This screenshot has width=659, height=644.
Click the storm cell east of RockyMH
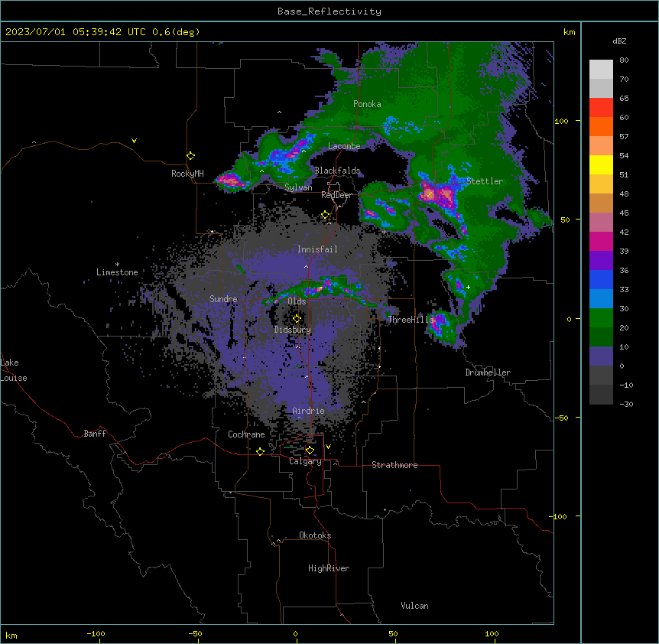pos(230,181)
